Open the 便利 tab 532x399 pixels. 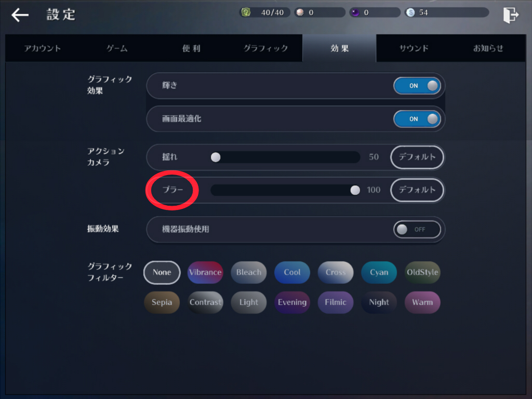(x=191, y=48)
